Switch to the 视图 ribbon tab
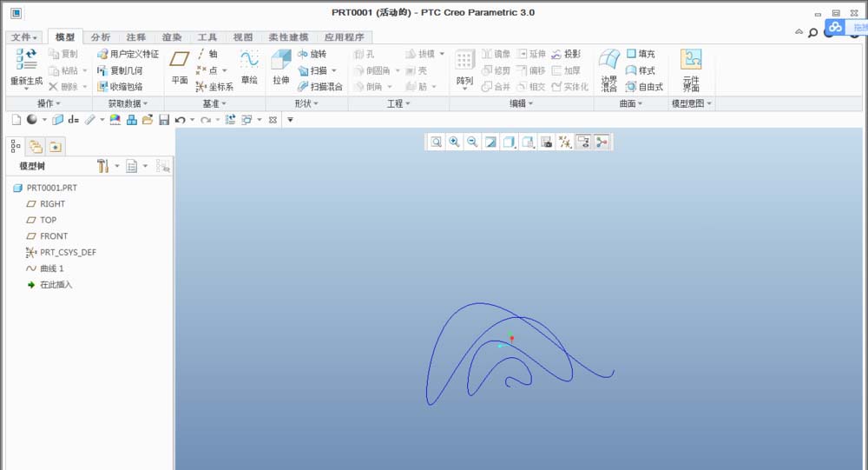This screenshot has height=470, width=868. pos(242,37)
